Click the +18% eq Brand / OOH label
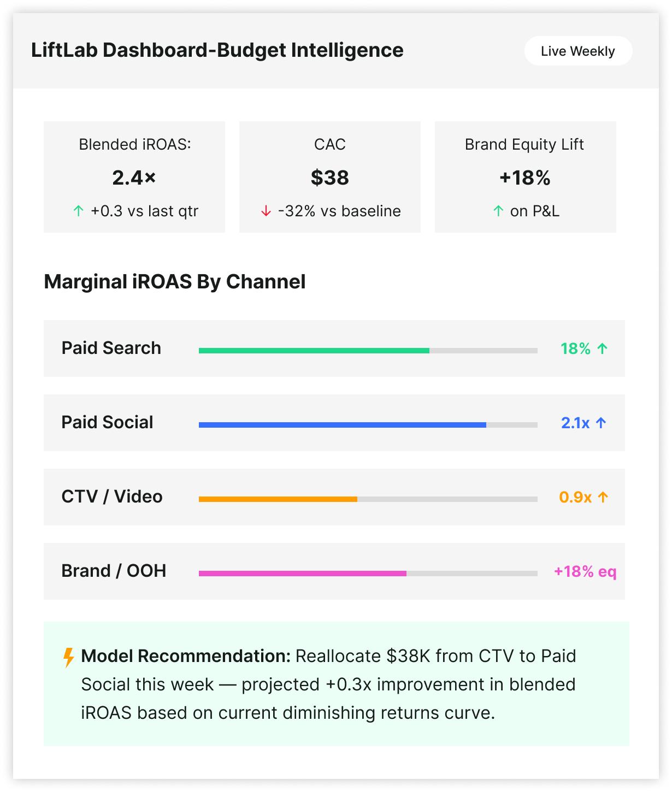The width and height of the screenshot is (672, 792). coord(584,571)
